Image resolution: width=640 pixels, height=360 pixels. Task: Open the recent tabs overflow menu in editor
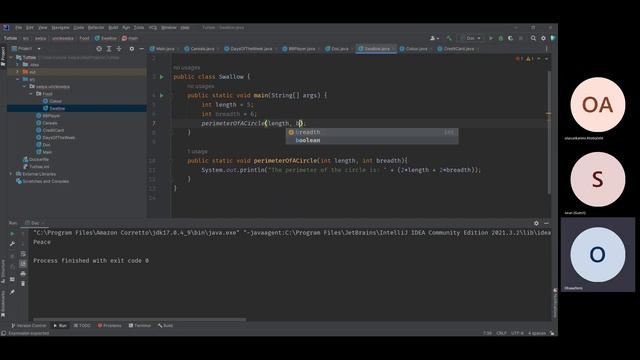[547, 49]
